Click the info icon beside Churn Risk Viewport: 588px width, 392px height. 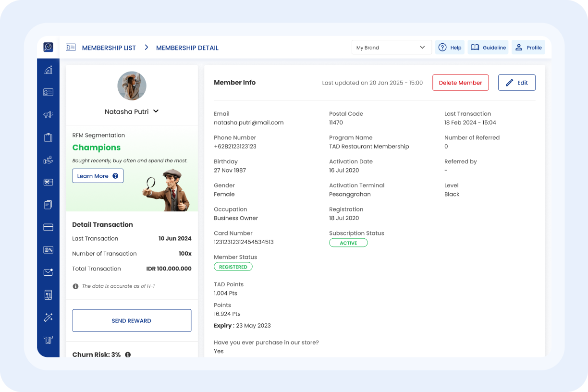[128, 355]
